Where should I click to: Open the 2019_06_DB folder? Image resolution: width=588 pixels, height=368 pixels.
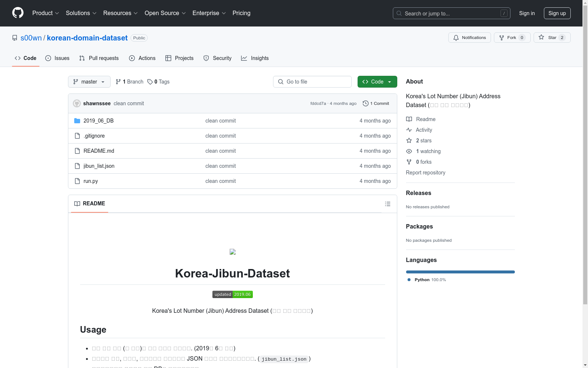[98, 121]
